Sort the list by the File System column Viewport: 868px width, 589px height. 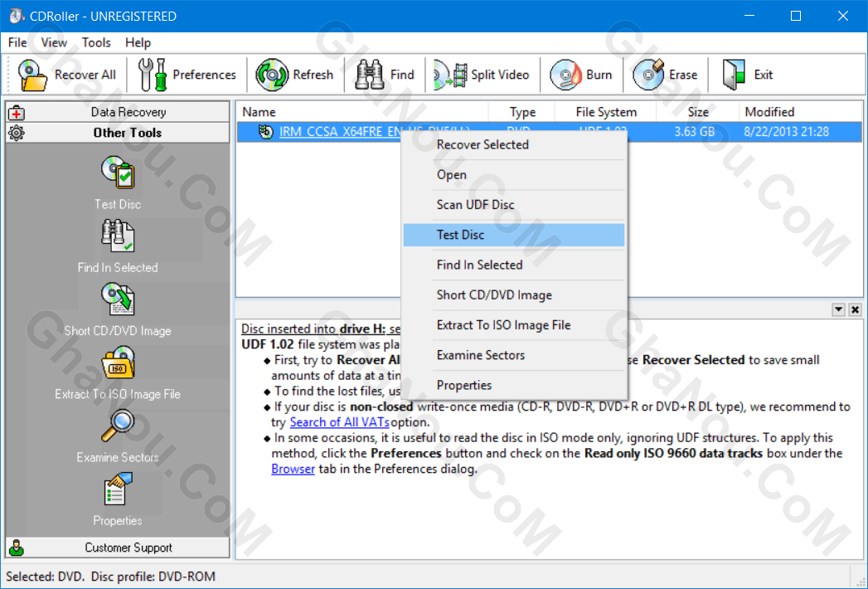pos(605,112)
